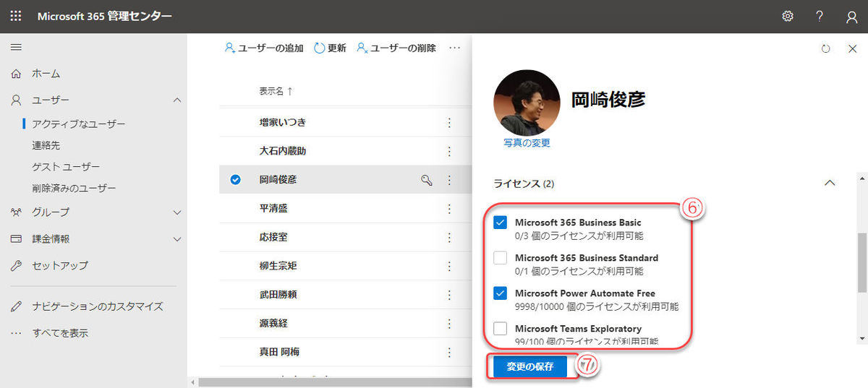
Task: Click 更新 refresh button in toolbar
Action: pos(330,48)
